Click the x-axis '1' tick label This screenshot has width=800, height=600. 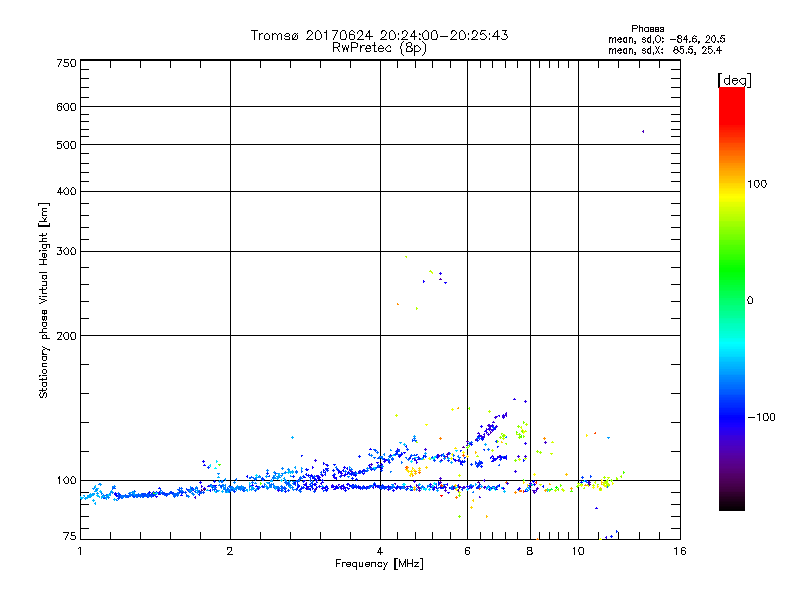click(x=80, y=551)
